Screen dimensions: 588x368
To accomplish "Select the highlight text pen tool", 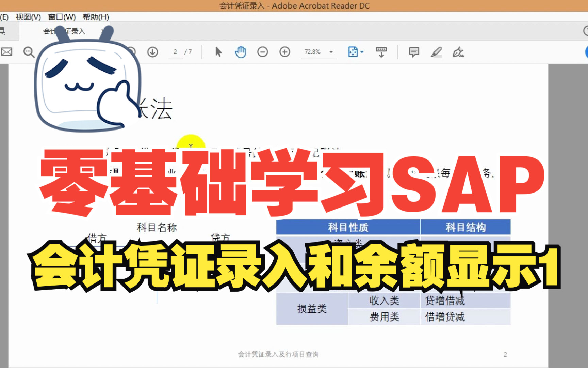I will click(x=436, y=52).
